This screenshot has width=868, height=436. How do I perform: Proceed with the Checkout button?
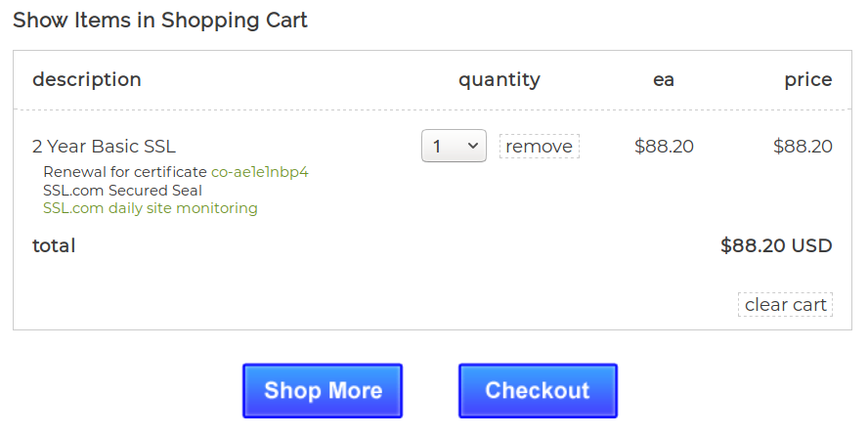pos(538,391)
